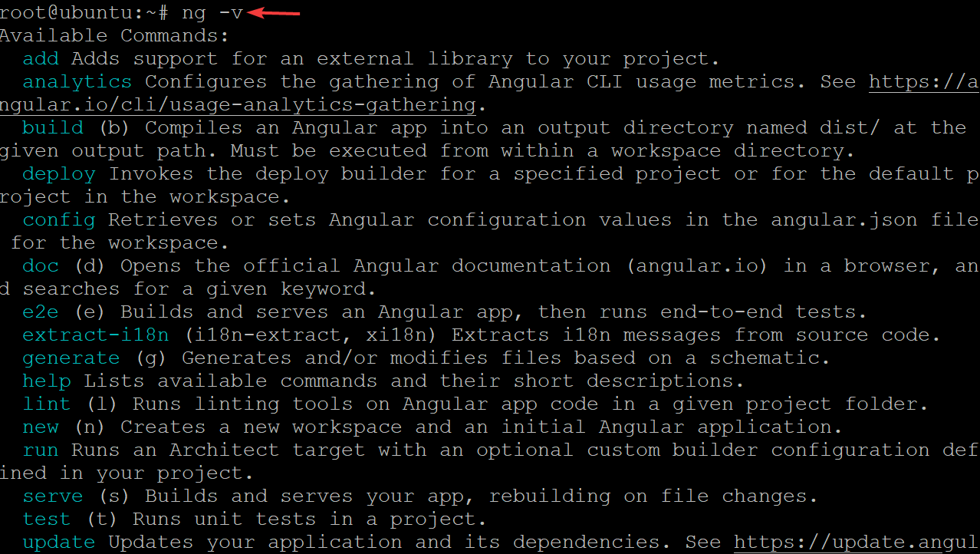
Task: Click the '(i18n-extract, xi18n)' alias text
Action: pyautogui.click(x=311, y=335)
